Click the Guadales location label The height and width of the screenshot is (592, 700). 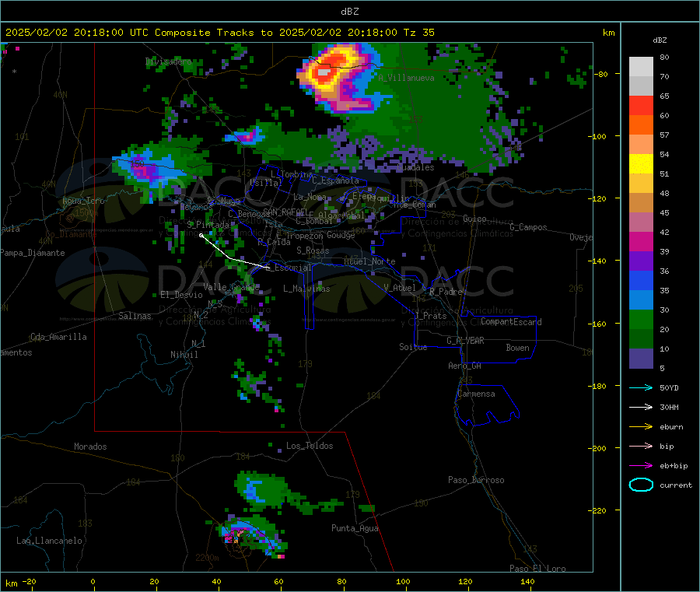[x=415, y=167]
